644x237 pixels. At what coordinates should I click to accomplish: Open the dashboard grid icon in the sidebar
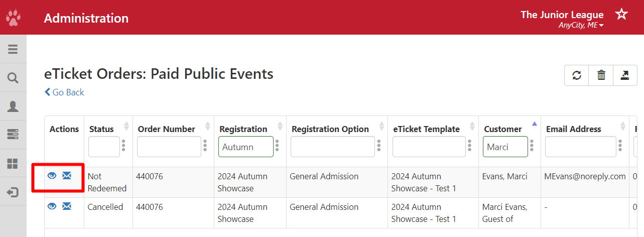pos(13,163)
